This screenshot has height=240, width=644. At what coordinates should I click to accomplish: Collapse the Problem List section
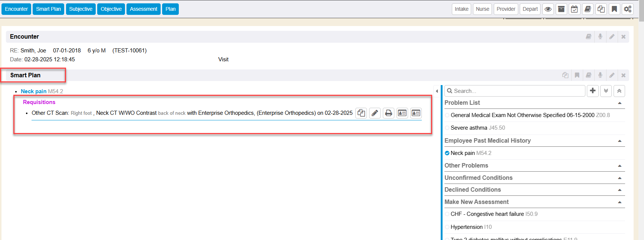click(620, 103)
